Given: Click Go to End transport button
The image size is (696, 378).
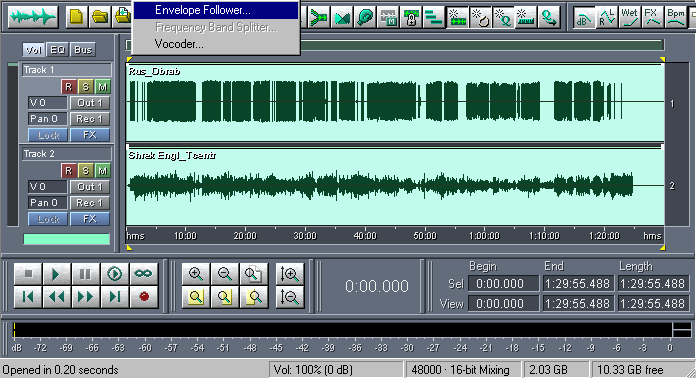Looking at the screenshot, I should [x=115, y=297].
